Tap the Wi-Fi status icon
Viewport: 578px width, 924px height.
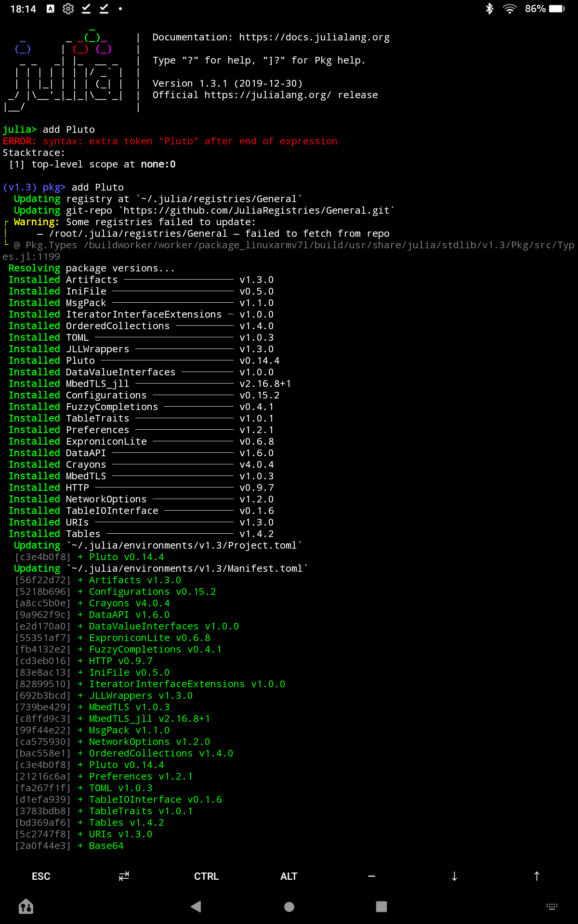coord(510,9)
